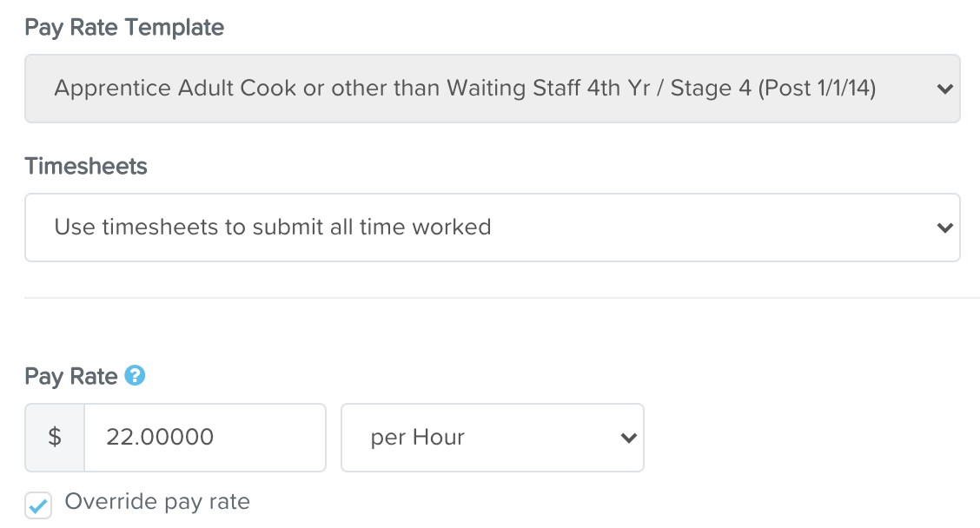980x528 pixels.
Task: Click the blue checkmark beside Override pay rate
Action: tap(38, 505)
